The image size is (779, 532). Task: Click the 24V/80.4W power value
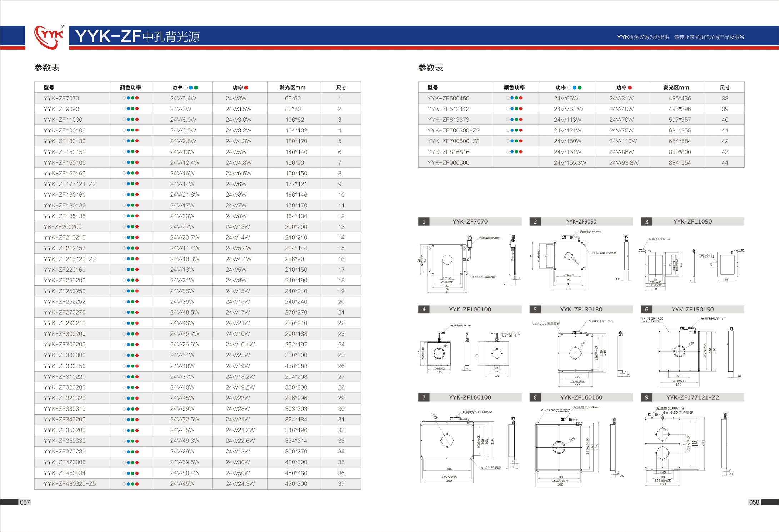tap(185, 473)
